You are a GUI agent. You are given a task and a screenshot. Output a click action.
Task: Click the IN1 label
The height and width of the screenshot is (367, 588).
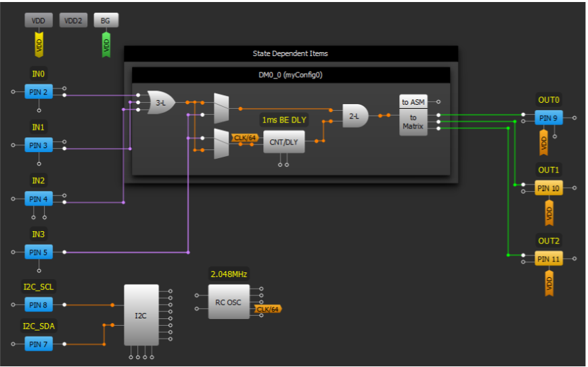(39, 127)
